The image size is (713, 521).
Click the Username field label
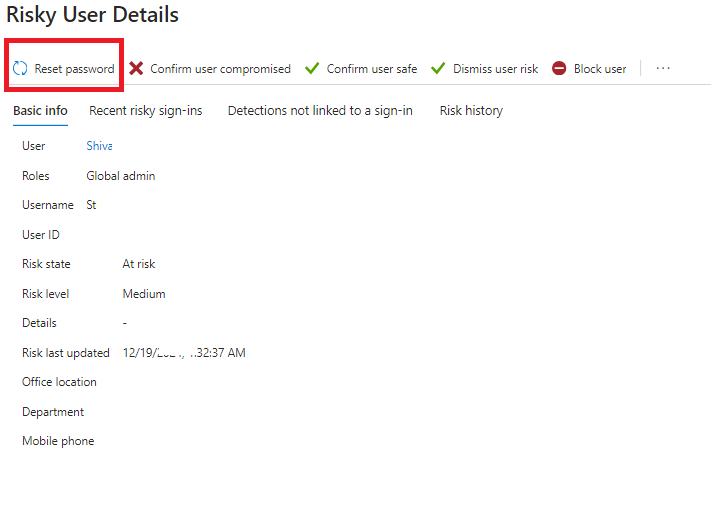click(x=48, y=205)
